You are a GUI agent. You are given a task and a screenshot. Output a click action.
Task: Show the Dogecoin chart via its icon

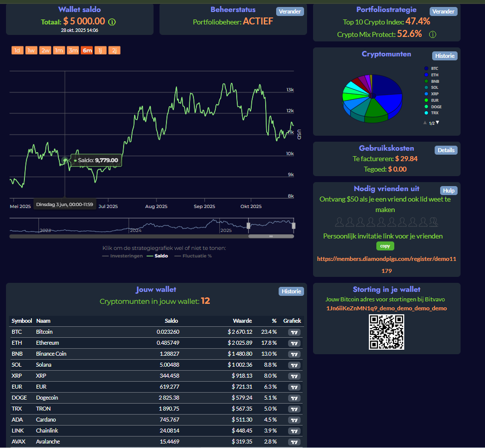click(294, 398)
